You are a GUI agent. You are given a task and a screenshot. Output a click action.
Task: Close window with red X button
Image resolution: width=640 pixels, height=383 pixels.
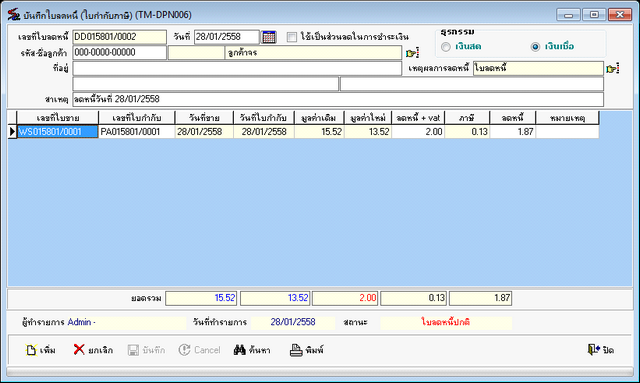pyautogui.click(x=620, y=15)
